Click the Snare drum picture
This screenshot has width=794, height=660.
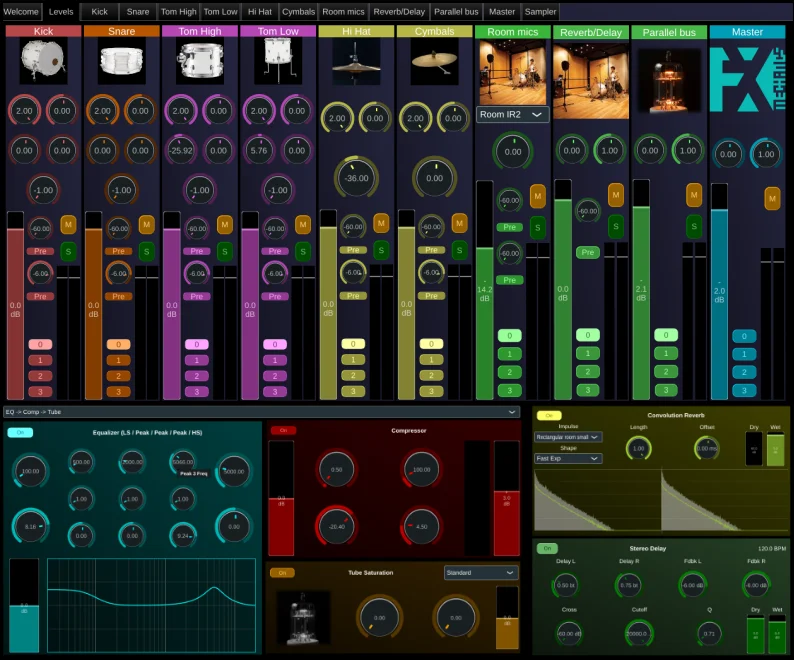pos(121,62)
